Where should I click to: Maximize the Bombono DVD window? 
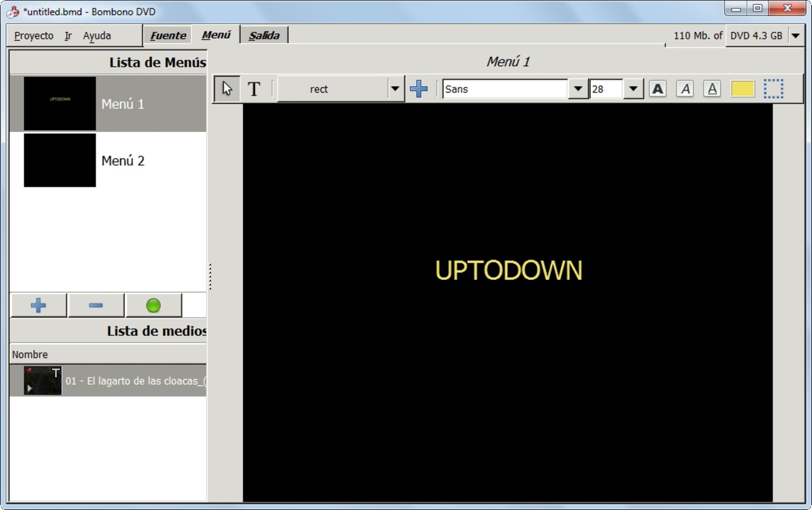click(757, 9)
